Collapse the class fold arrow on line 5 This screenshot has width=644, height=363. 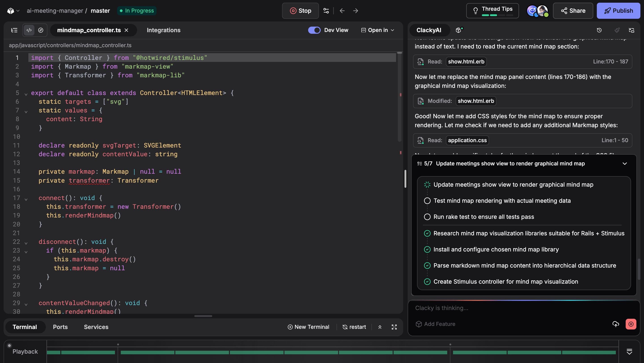26,94
